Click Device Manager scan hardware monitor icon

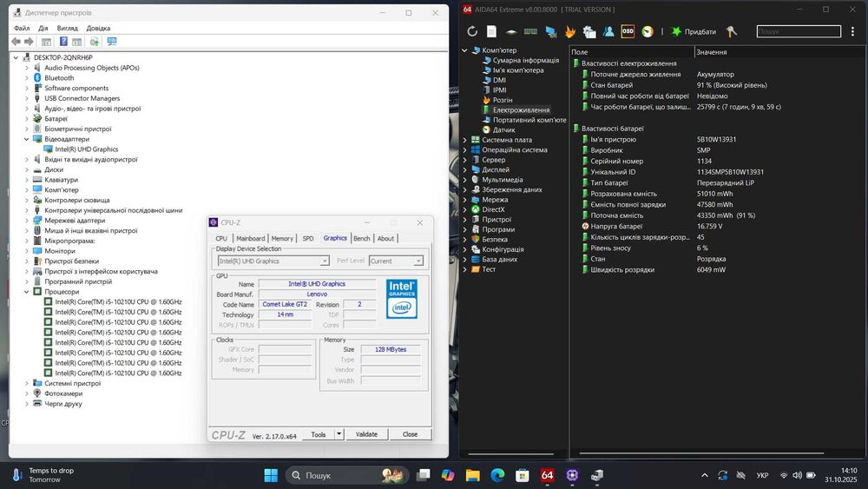point(112,42)
